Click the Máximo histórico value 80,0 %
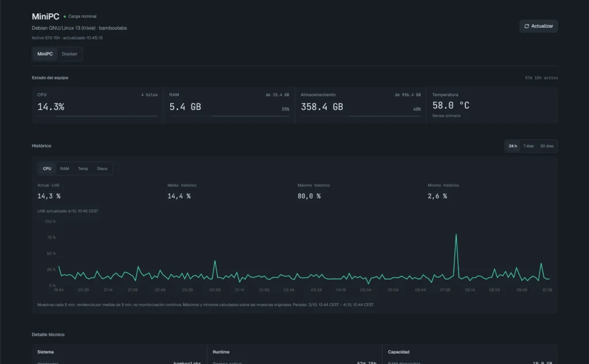The height and width of the screenshot is (364, 589). pos(309,196)
